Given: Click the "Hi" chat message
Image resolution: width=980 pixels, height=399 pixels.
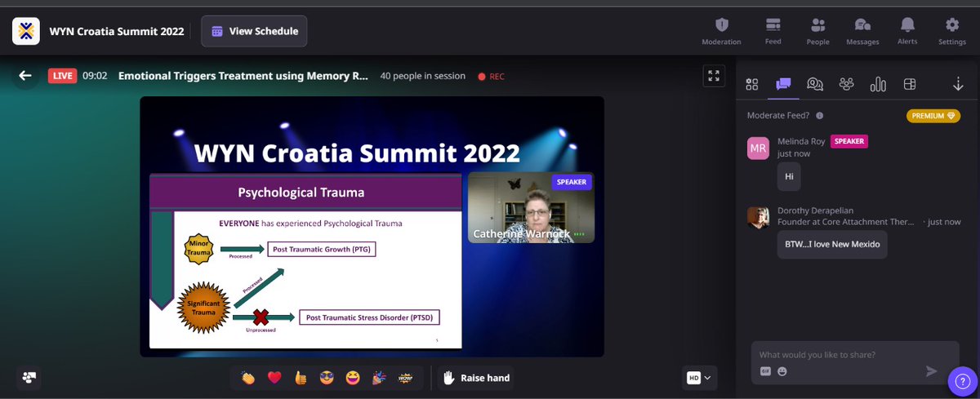Looking at the screenshot, I should coord(789,176).
